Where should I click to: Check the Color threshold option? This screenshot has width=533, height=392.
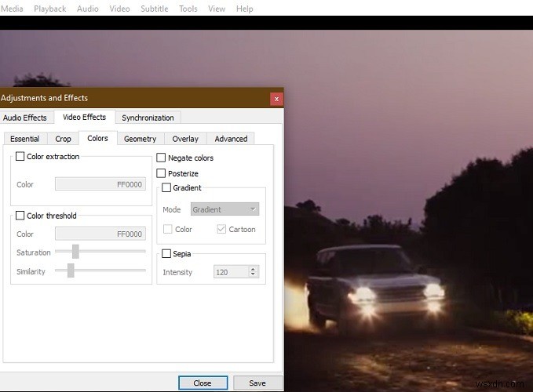click(20, 216)
